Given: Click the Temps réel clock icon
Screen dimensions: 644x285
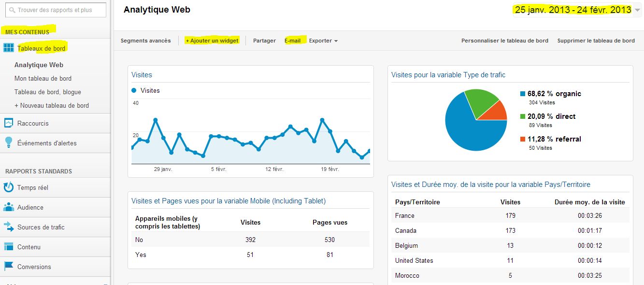Looking at the screenshot, I should [x=8, y=187].
